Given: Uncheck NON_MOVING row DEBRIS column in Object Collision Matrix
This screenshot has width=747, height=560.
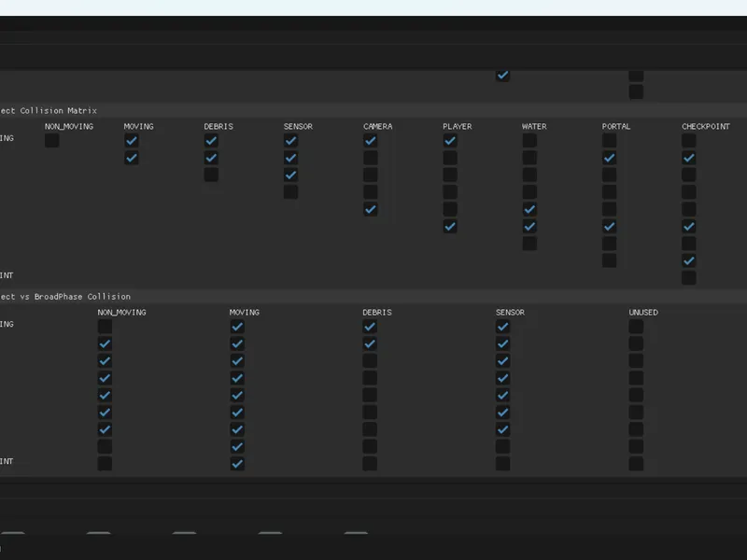Looking at the screenshot, I should point(211,141).
